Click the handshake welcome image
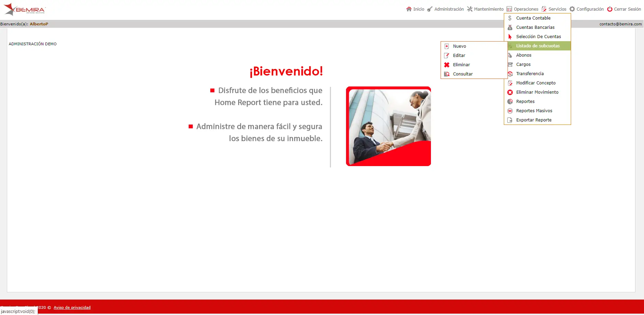The width and height of the screenshot is (644, 315). [388, 126]
